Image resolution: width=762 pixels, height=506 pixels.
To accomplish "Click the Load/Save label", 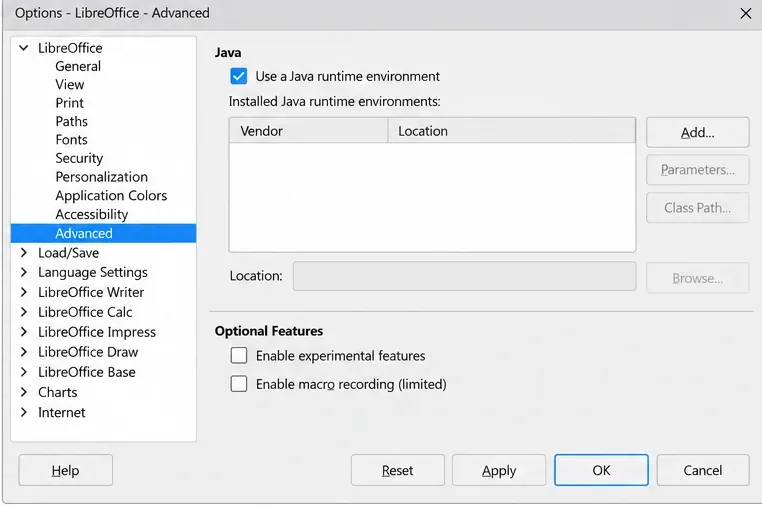I will (x=69, y=253).
